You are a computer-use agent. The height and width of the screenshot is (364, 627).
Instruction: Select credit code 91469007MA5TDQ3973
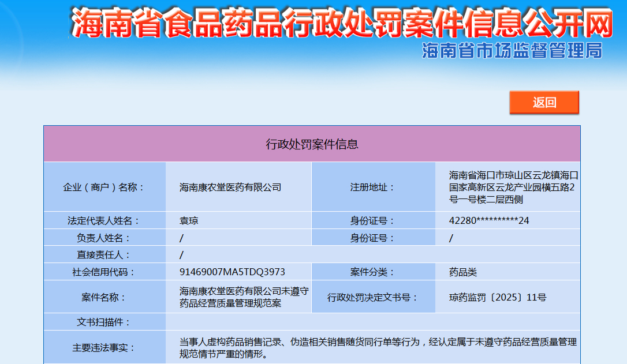(x=232, y=272)
